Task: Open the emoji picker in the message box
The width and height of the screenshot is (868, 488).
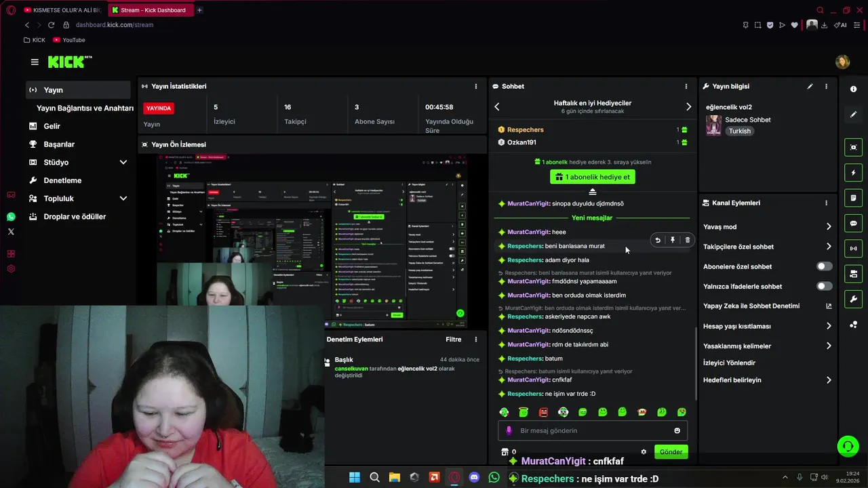Action: [677, 430]
